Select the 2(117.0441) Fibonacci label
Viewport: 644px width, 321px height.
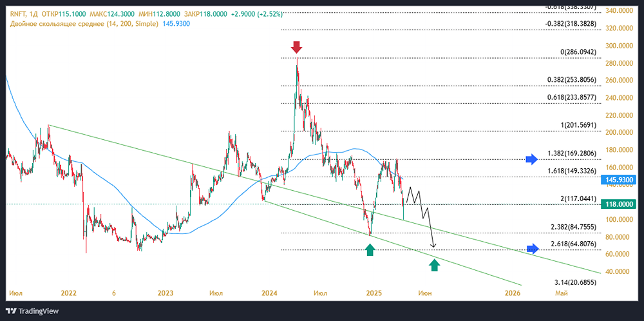(x=578, y=199)
